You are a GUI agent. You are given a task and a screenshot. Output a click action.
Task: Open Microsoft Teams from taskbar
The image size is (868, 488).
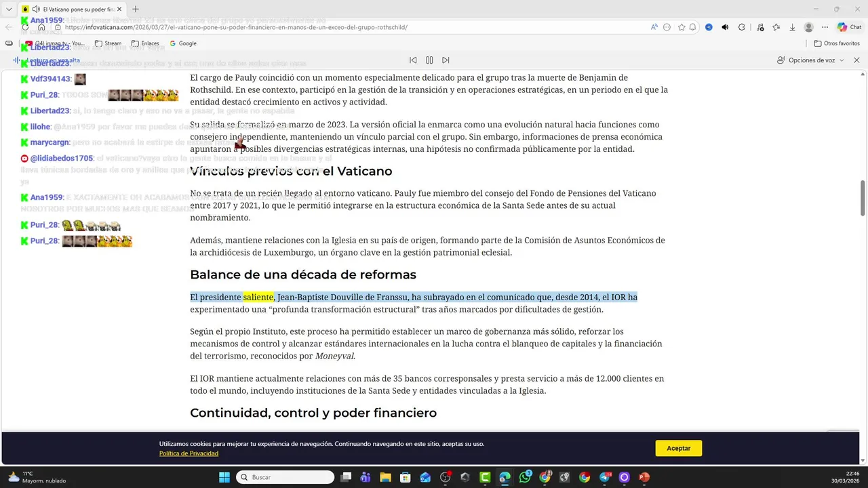[x=366, y=477]
